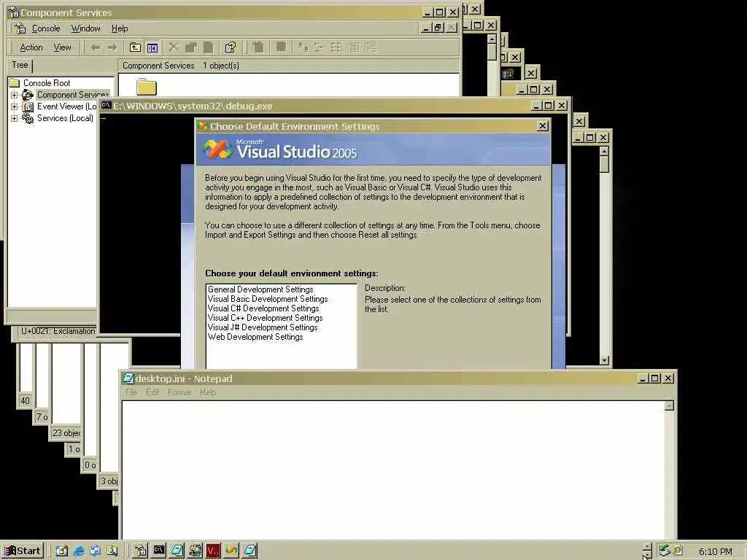Minimize the debug.exe console window

(x=536, y=105)
